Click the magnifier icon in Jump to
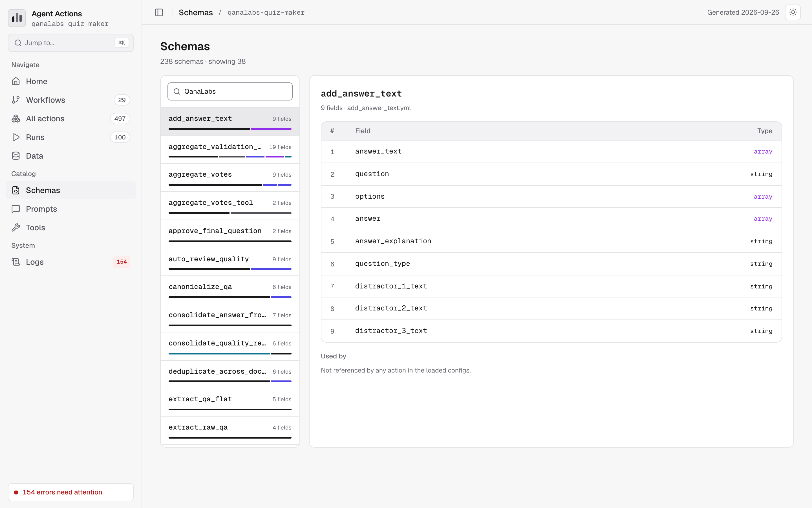 (x=18, y=43)
